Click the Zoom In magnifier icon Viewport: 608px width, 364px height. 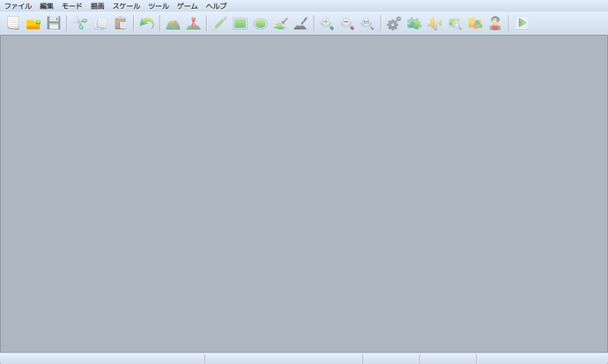[x=327, y=24]
